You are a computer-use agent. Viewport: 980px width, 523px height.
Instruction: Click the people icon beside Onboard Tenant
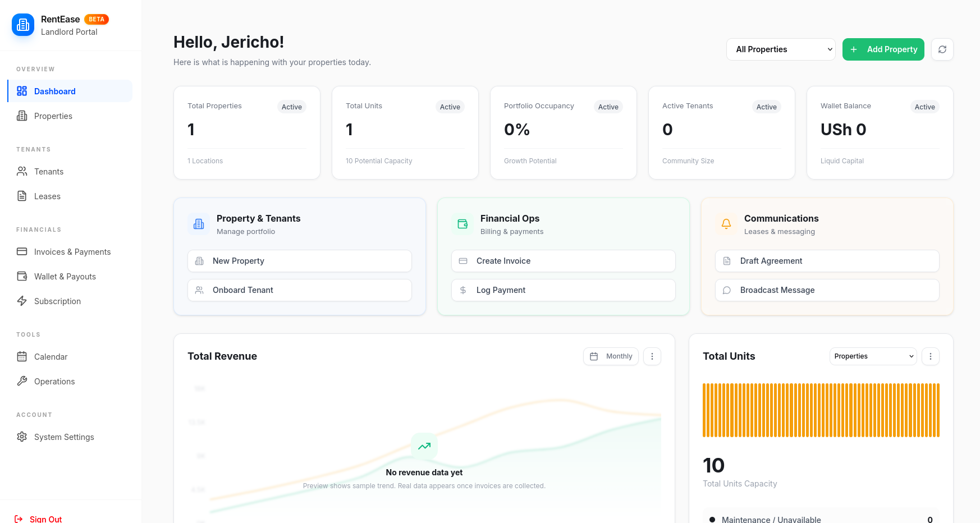click(199, 290)
